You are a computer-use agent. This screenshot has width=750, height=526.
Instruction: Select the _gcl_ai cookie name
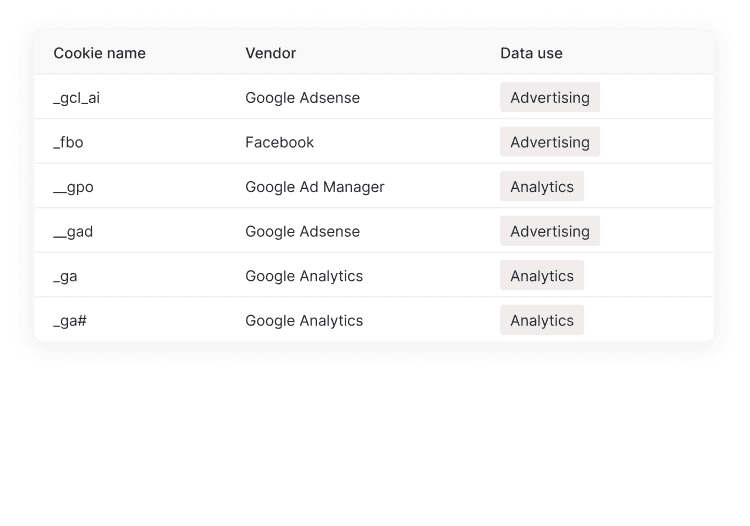click(x=77, y=98)
